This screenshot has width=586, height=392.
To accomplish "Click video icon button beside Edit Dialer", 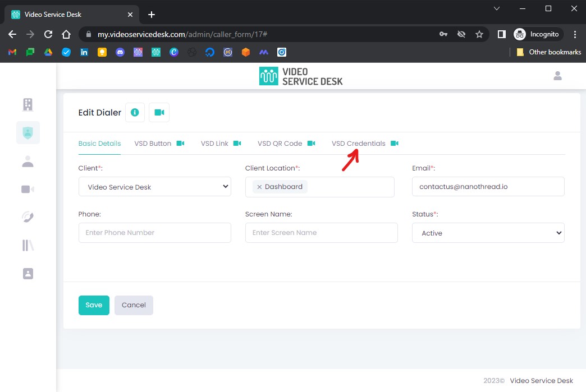I will (159, 113).
